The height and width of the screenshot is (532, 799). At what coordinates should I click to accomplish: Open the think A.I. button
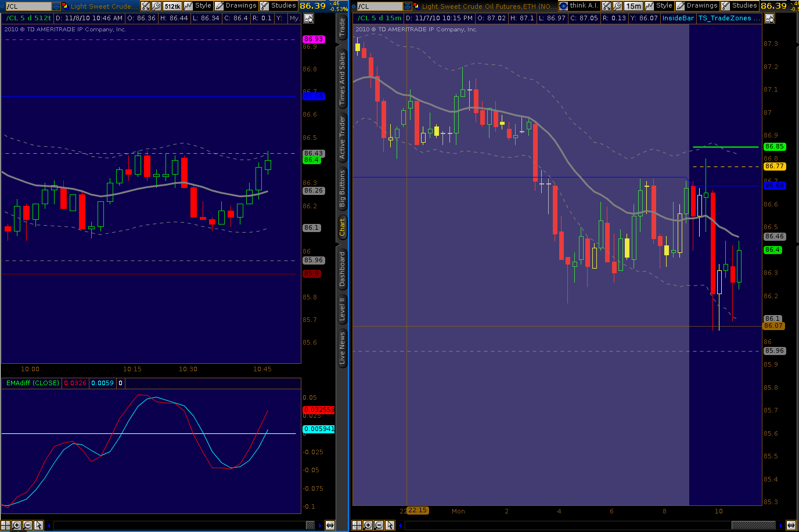(578, 6)
